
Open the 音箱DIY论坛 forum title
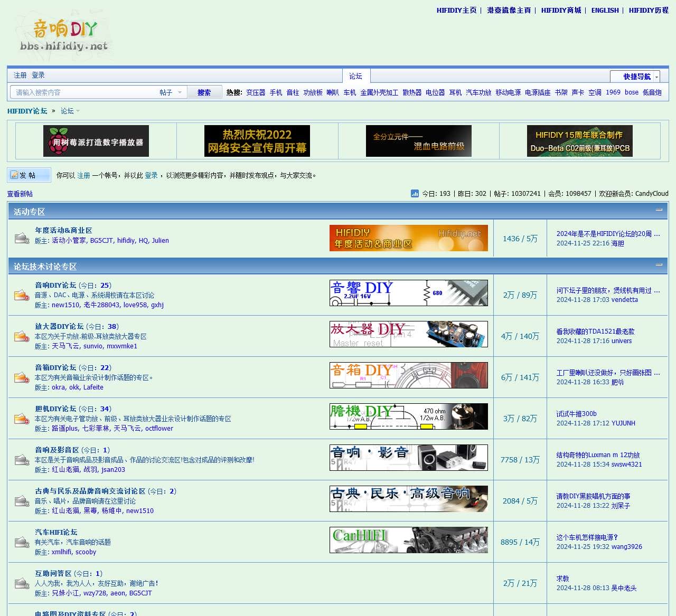coord(55,367)
